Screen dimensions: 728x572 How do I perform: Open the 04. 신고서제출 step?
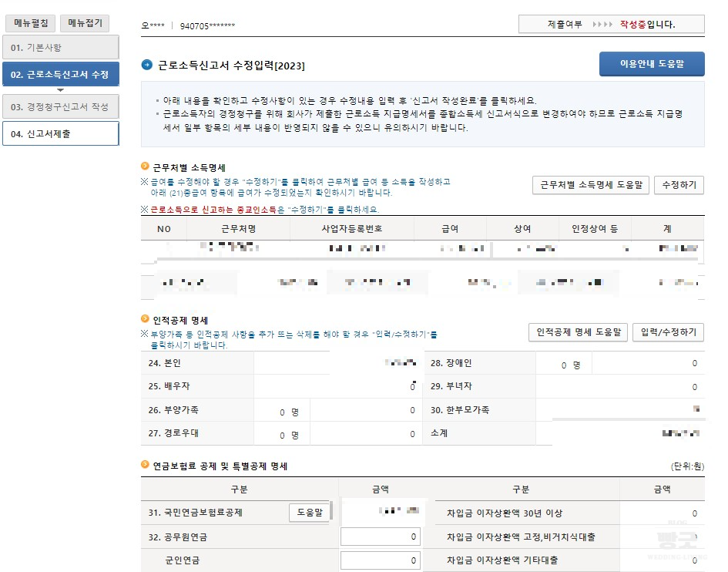click(59, 133)
